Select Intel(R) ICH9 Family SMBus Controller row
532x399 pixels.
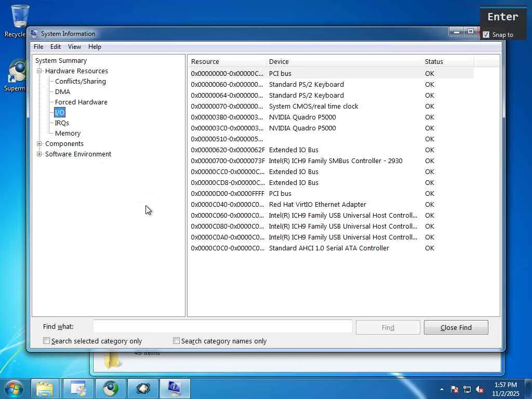click(331, 161)
